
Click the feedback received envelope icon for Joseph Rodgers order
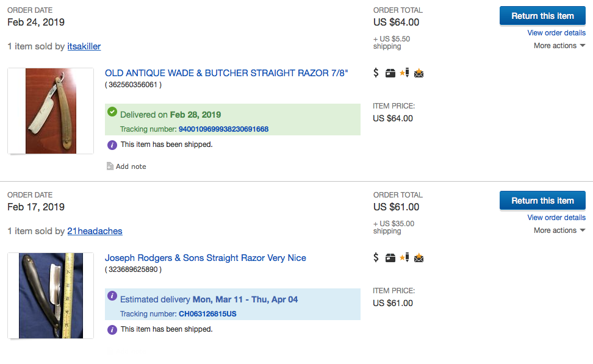pos(419,259)
